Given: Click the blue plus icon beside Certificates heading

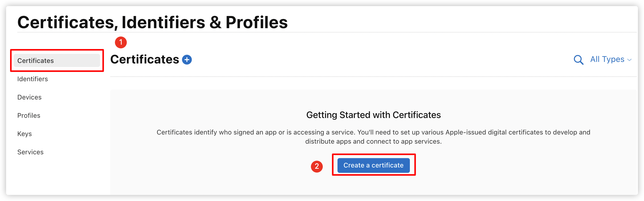Looking at the screenshot, I should 187,60.
